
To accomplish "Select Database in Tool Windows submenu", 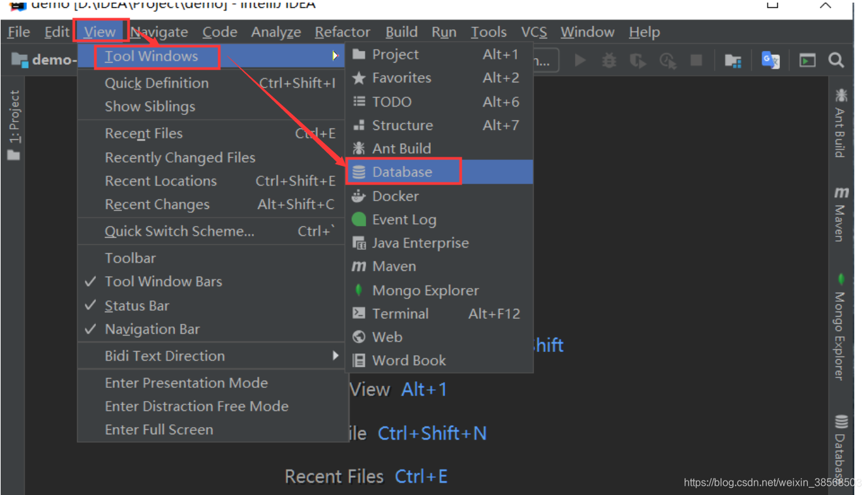I will coord(439,172).
